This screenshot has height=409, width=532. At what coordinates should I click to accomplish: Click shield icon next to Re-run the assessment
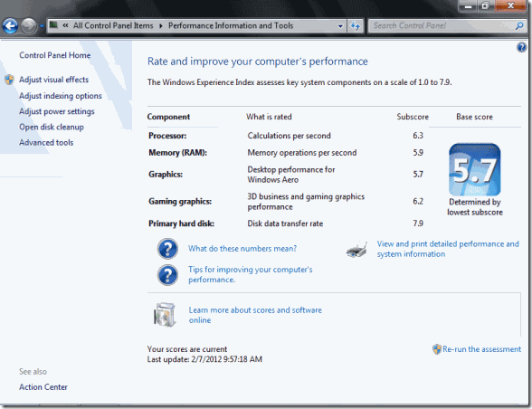[437, 349]
